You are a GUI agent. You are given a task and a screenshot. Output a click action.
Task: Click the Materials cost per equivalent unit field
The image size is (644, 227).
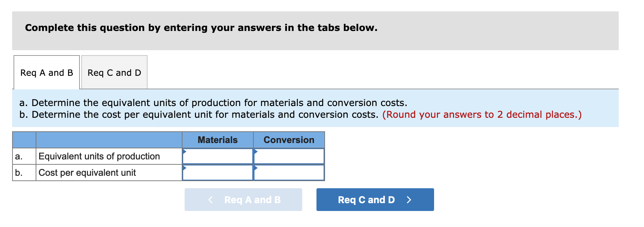[218, 173]
